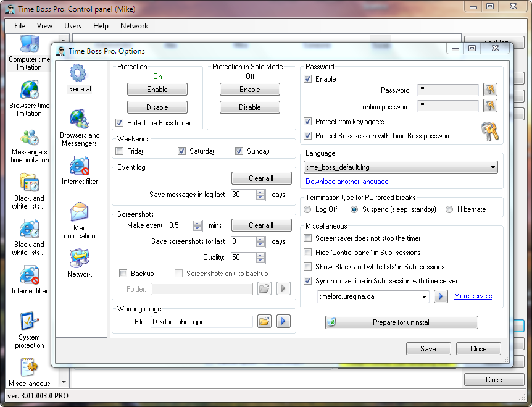The height and width of the screenshot is (407, 532).
Task: Browse for screenshots backup folder
Action: 264,288
